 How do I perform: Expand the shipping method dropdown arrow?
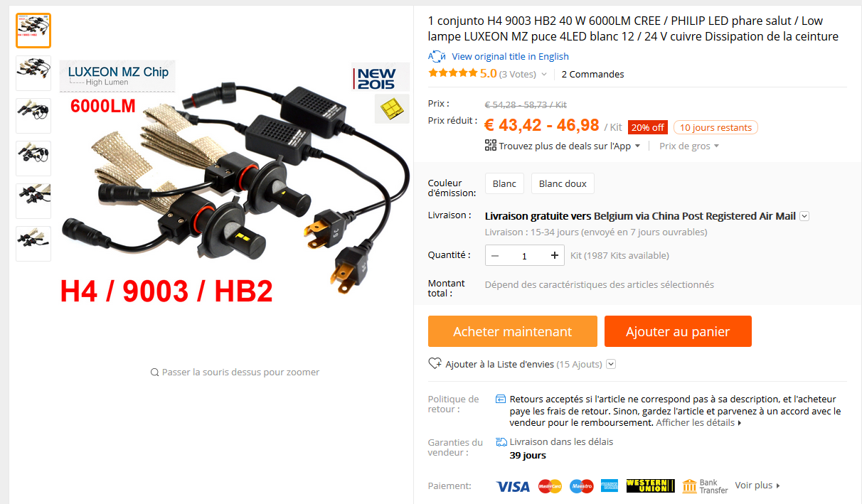pos(804,216)
